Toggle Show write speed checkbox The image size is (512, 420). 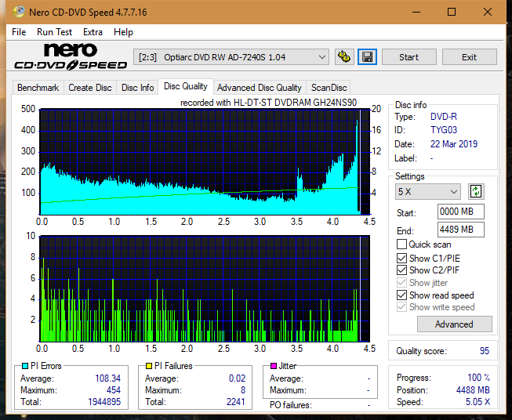401,307
